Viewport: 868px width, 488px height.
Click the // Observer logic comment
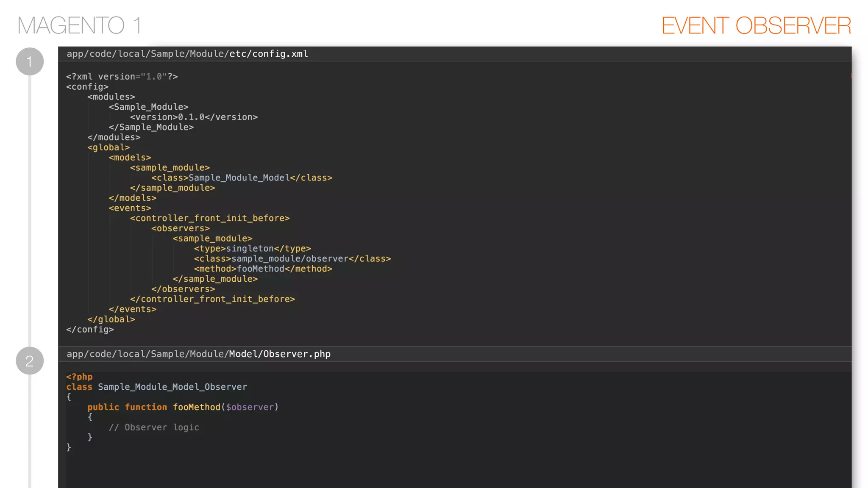154,427
